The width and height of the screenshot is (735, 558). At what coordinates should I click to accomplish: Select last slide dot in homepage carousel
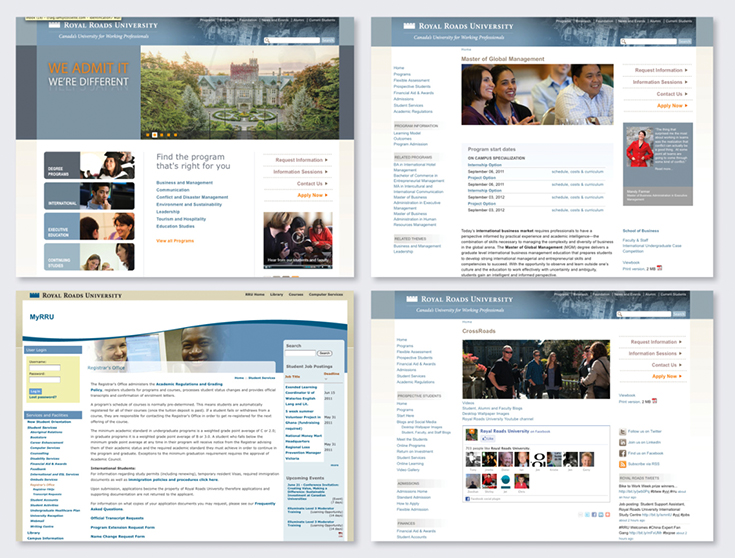coord(176,135)
